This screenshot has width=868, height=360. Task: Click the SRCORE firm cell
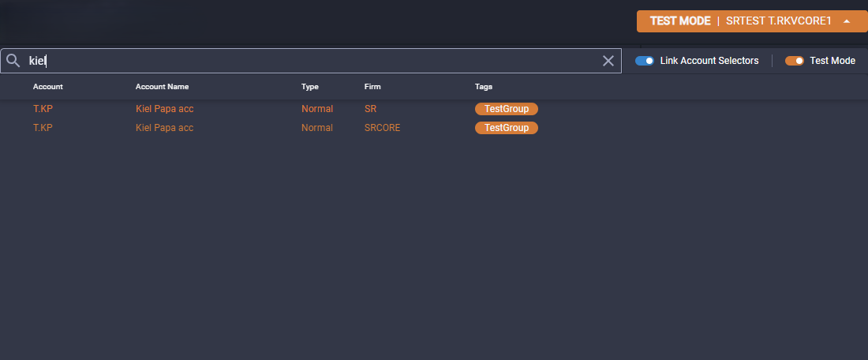click(x=383, y=128)
